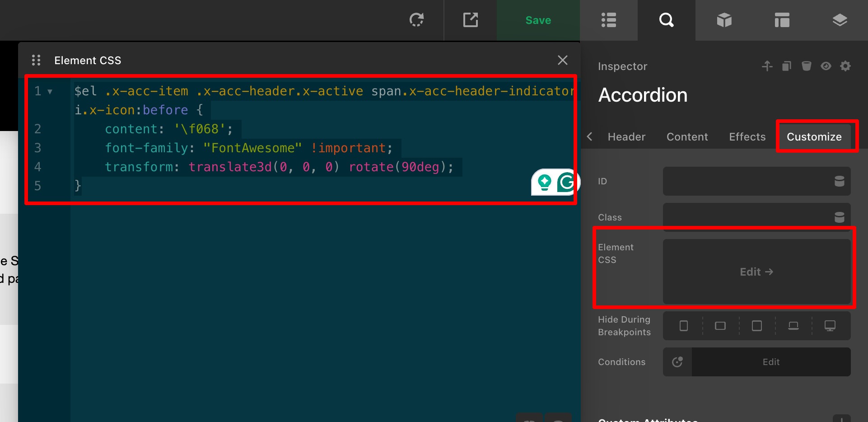Click the Conditions Edit button

pos(770,362)
